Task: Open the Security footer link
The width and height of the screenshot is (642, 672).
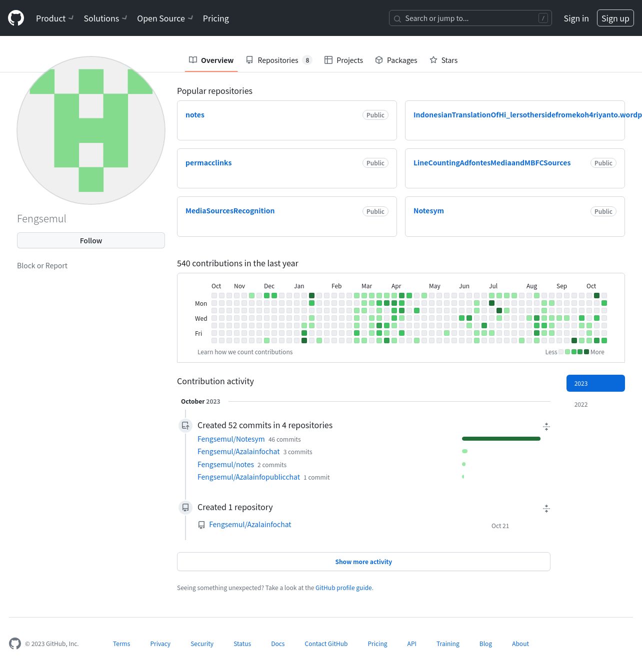Action: [202, 644]
